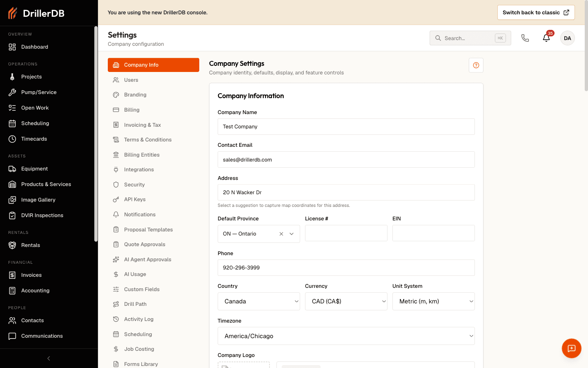
Task: Click the Activity Log history icon
Action: (116, 319)
